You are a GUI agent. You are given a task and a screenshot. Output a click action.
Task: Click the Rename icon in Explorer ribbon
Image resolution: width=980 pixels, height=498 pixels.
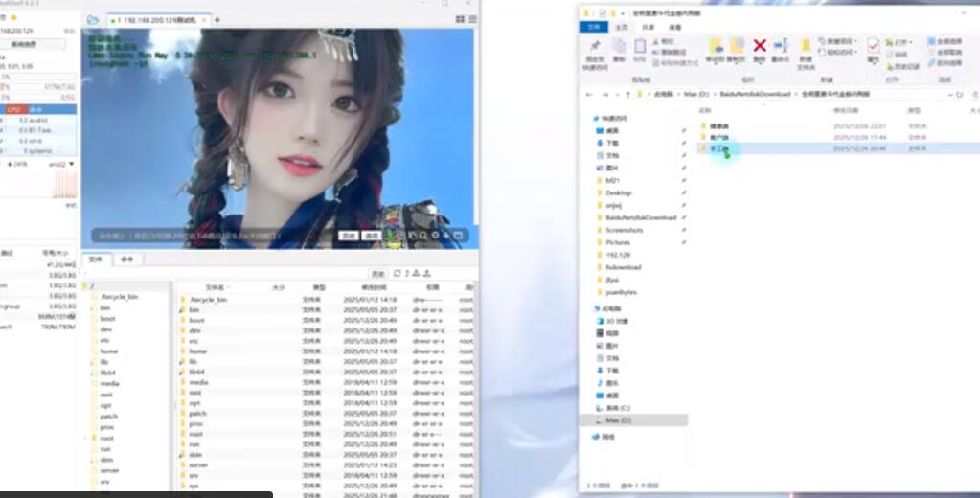click(x=781, y=48)
